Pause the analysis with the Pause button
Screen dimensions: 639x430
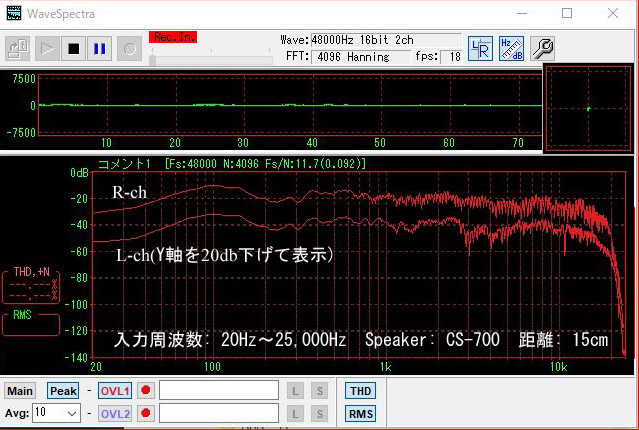click(x=99, y=47)
